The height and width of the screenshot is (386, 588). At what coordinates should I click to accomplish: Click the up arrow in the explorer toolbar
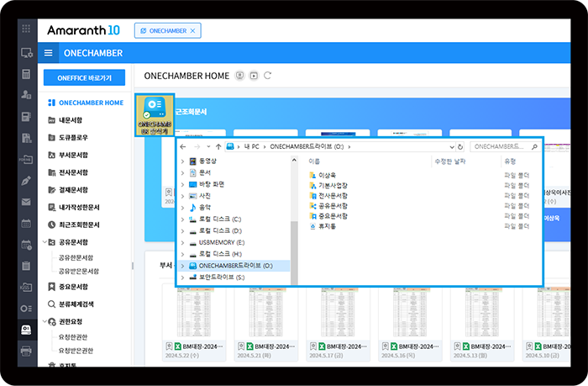[x=218, y=147]
